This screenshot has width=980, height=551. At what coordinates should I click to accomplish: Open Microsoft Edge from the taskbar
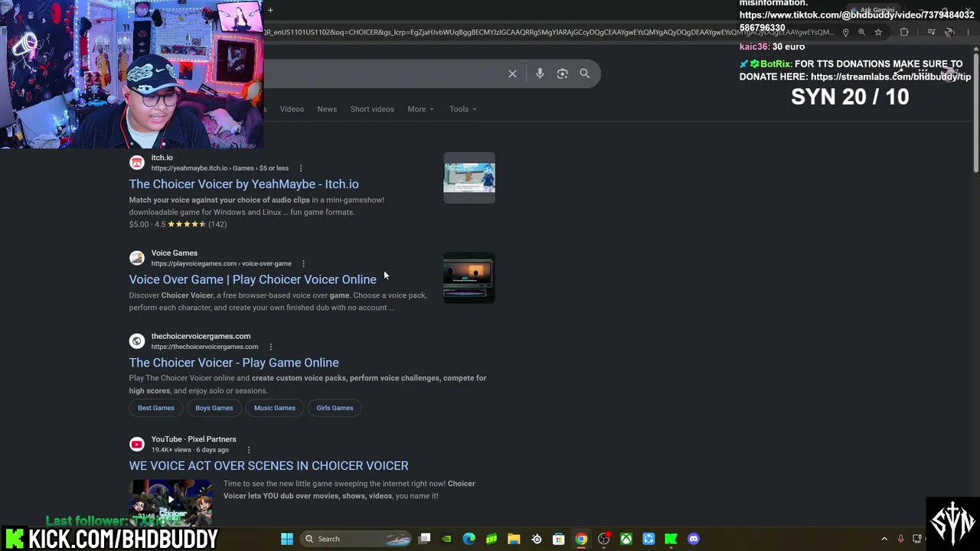click(469, 539)
